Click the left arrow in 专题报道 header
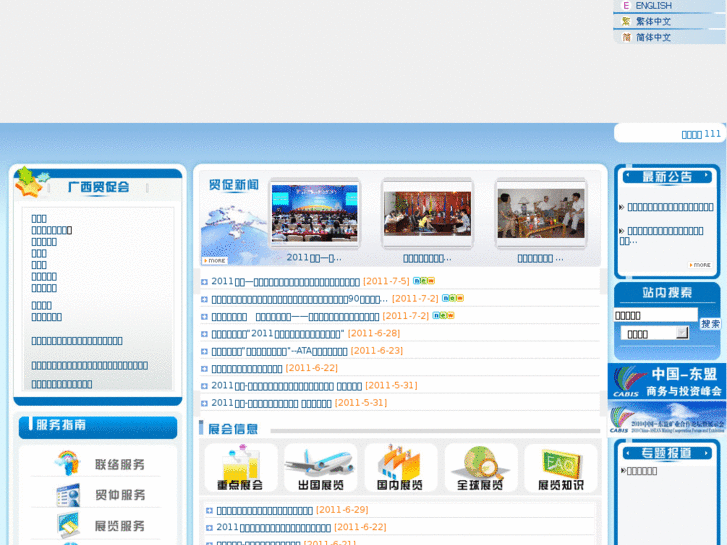Image resolution: width=727 pixels, height=545 pixels. coord(628,453)
